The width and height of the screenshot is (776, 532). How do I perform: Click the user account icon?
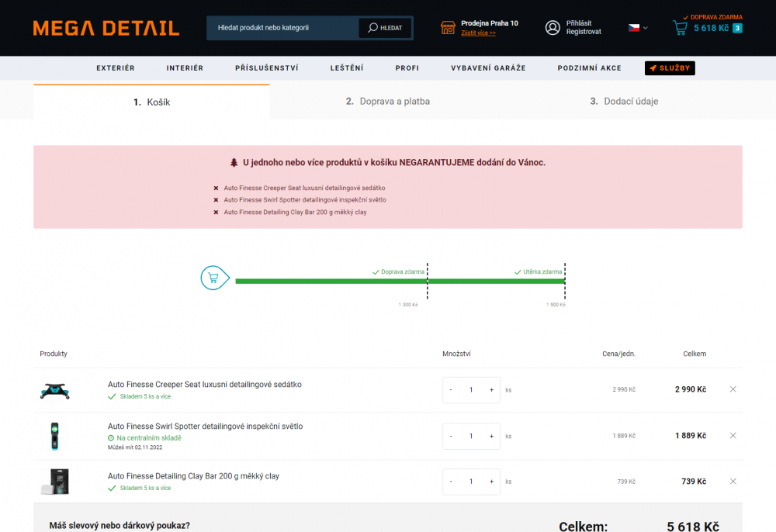pos(553,28)
